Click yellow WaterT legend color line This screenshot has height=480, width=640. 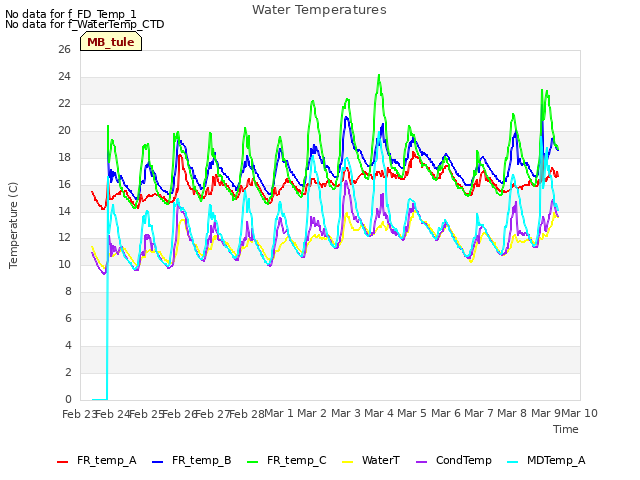tap(347, 462)
